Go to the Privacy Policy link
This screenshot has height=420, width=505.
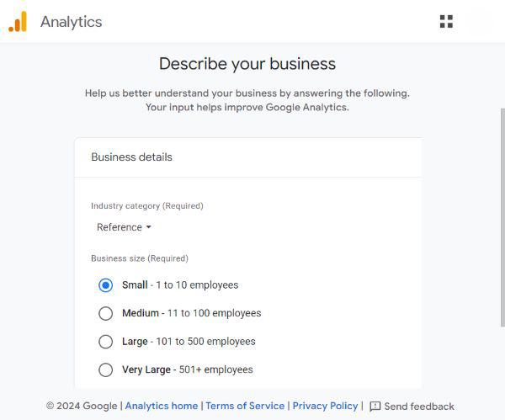click(x=325, y=406)
